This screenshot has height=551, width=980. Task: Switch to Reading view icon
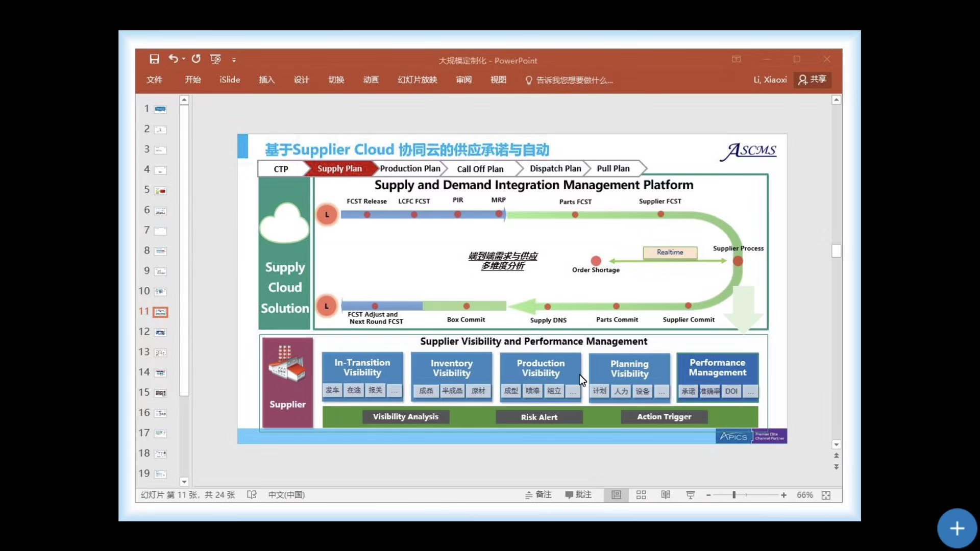[666, 495]
